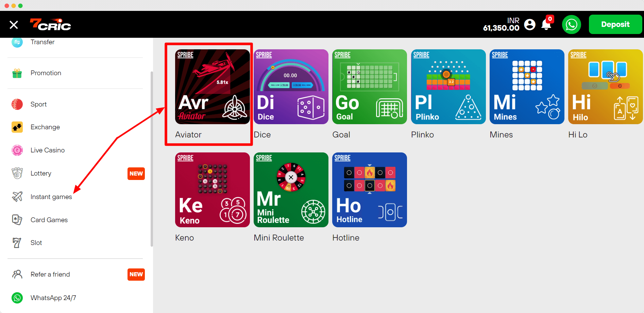Close the side menu with X icon
The width and height of the screenshot is (644, 313).
[x=14, y=25]
